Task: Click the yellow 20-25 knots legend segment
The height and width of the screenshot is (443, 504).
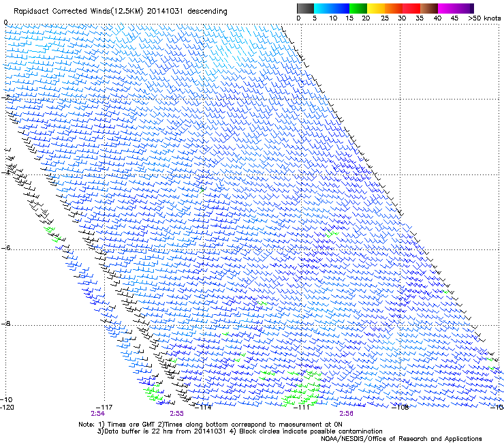Action: 376,8
